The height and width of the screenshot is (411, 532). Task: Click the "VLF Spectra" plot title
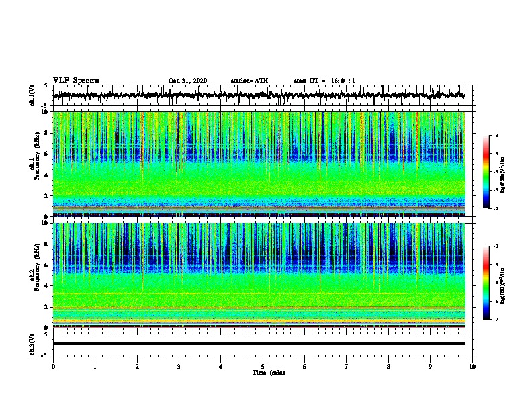(76, 81)
